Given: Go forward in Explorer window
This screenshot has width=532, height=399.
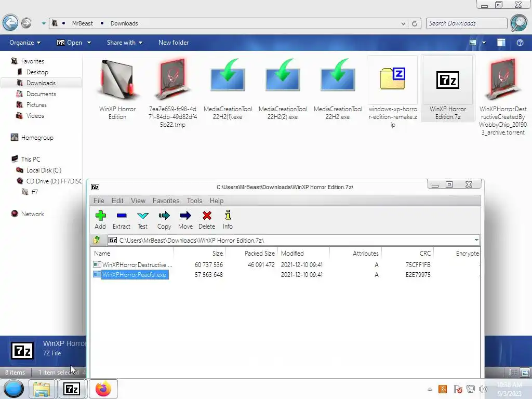Looking at the screenshot, I should click(x=26, y=23).
